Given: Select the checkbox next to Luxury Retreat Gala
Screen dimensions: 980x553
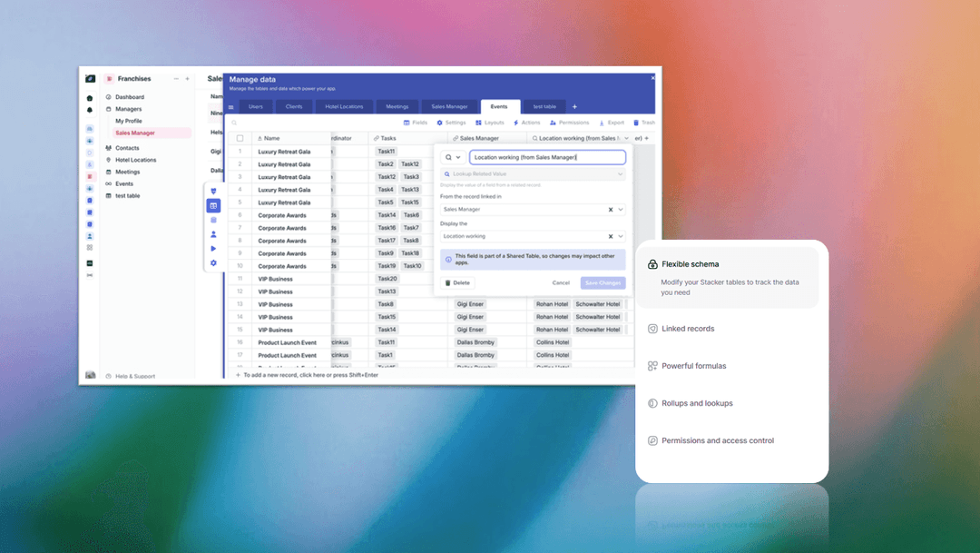Looking at the screenshot, I should (240, 152).
